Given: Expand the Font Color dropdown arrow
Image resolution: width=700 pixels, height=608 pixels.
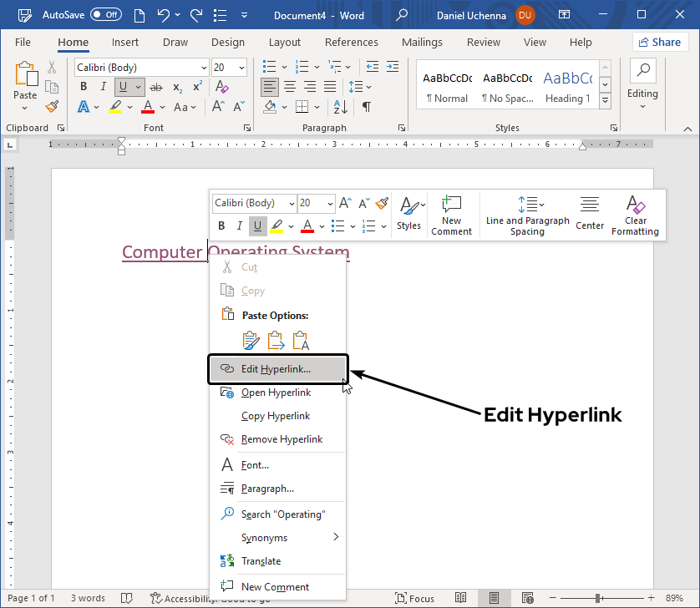Looking at the screenshot, I should click(161, 108).
